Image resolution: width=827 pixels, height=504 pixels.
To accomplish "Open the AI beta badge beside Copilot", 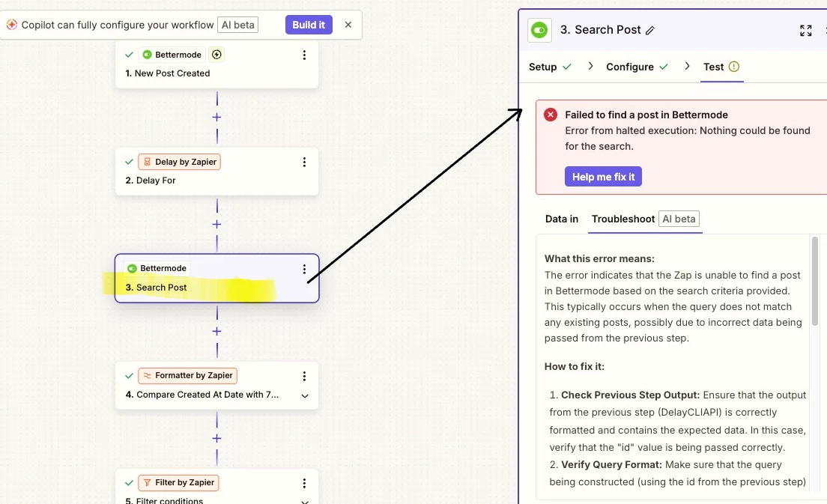I will pos(238,25).
